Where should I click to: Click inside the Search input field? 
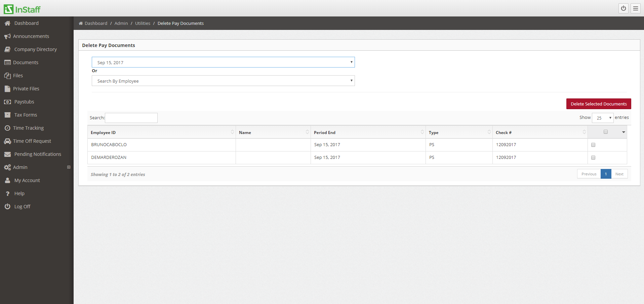click(131, 118)
